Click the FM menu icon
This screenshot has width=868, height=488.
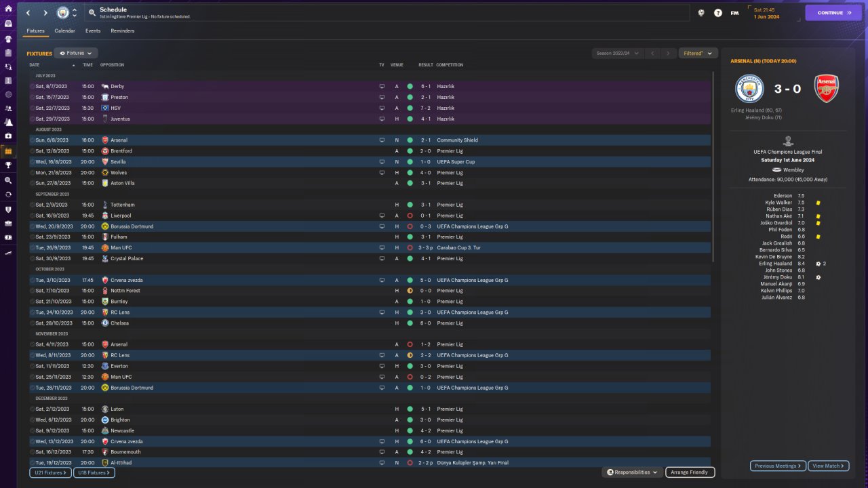(x=734, y=13)
